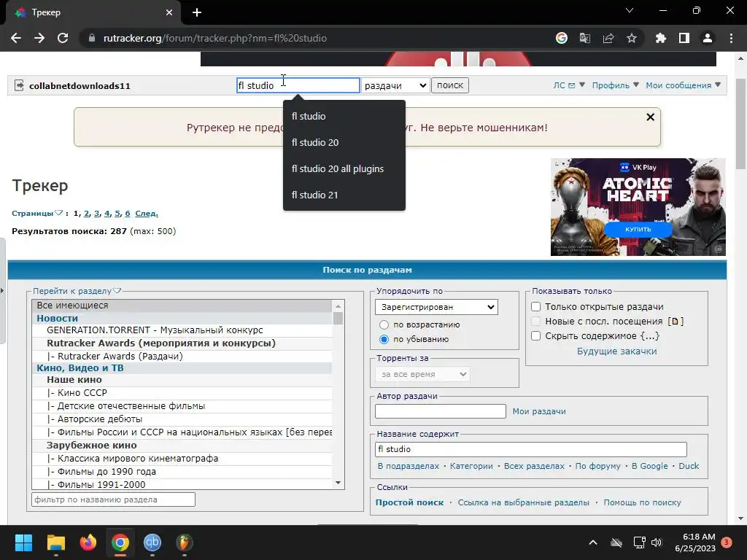This screenshot has height=560, width=747.
Task: Open the Будущие закачки link
Action: point(616,351)
